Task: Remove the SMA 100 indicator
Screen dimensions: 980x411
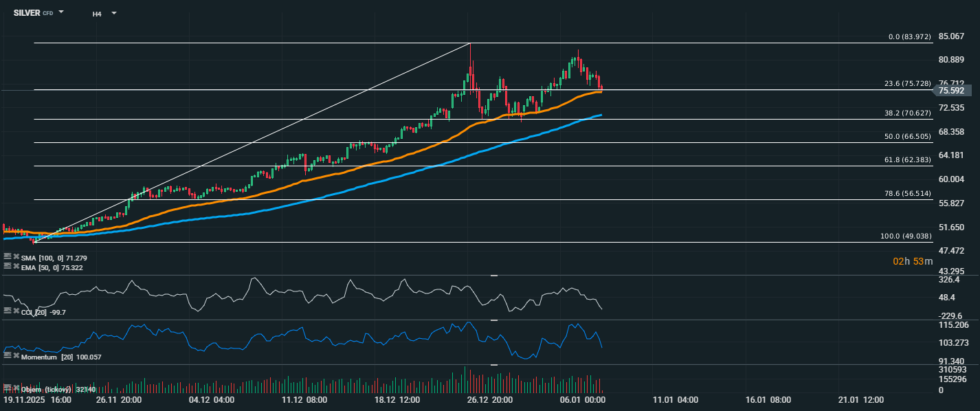Action: pos(16,256)
